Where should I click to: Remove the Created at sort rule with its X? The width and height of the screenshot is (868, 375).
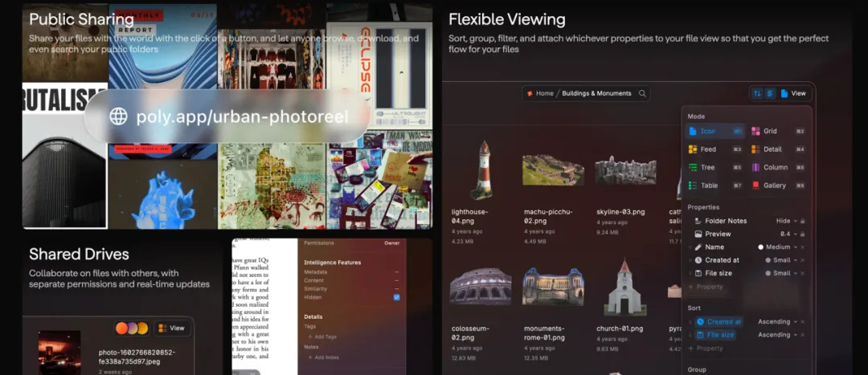(x=802, y=322)
